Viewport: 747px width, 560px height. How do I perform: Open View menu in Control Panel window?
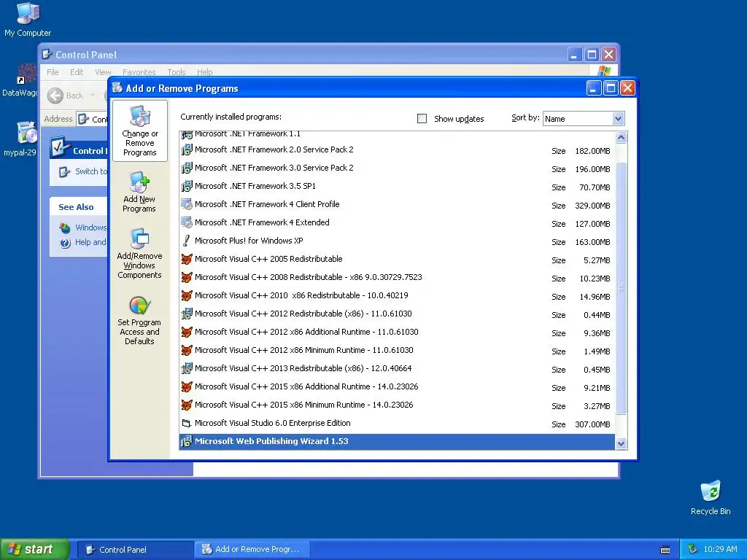103,72
